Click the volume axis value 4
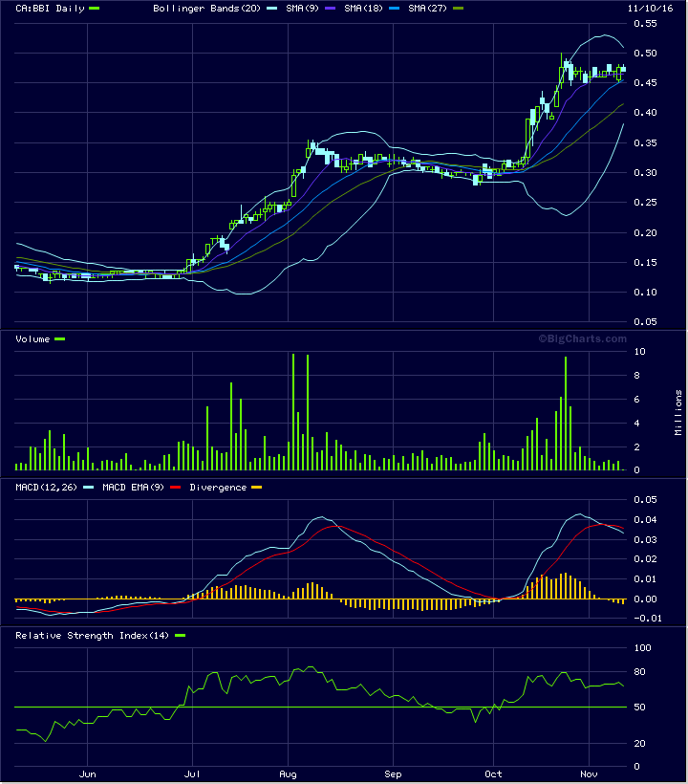688x784 pixels. pyautogui.click(x=636, y=424)
